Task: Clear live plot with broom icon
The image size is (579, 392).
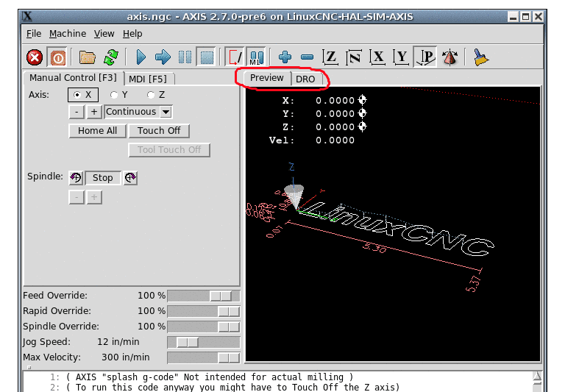Action: pos(480,57)
